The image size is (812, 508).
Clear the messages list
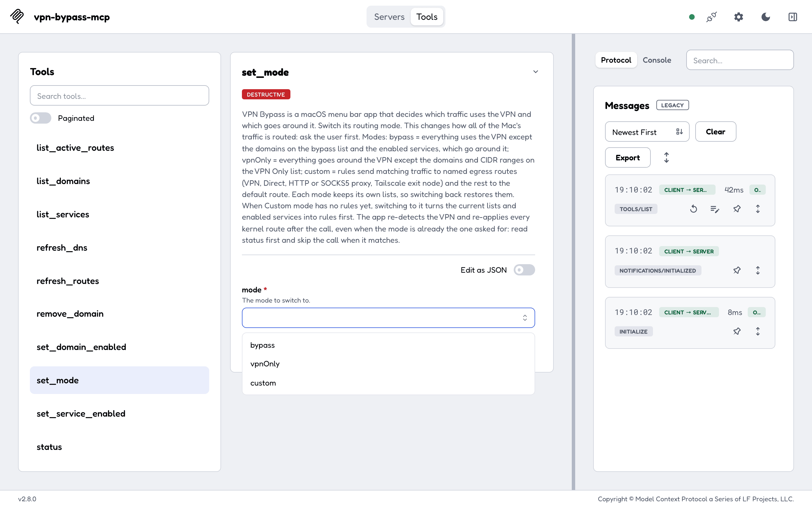(715, 132)
